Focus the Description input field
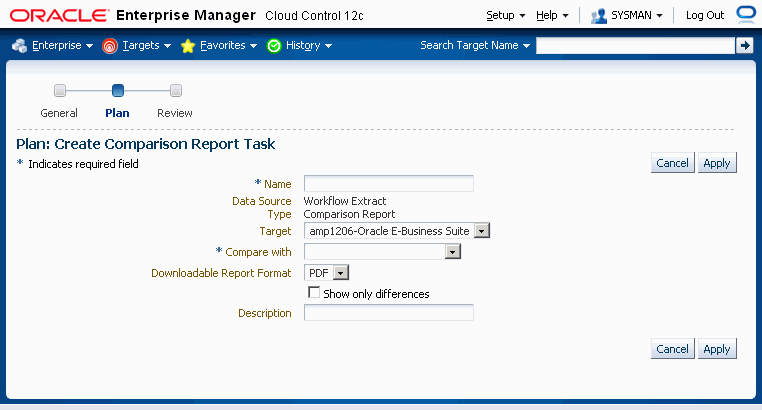762x410 pixels. click(389, 312)
